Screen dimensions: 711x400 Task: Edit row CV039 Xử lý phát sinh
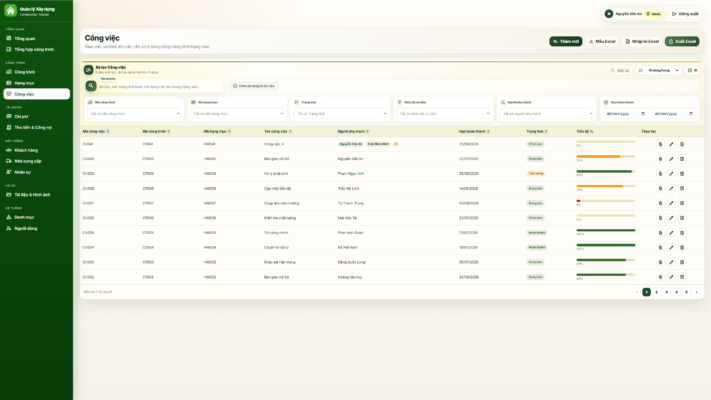pyautogui.click(x=671, y=174)
